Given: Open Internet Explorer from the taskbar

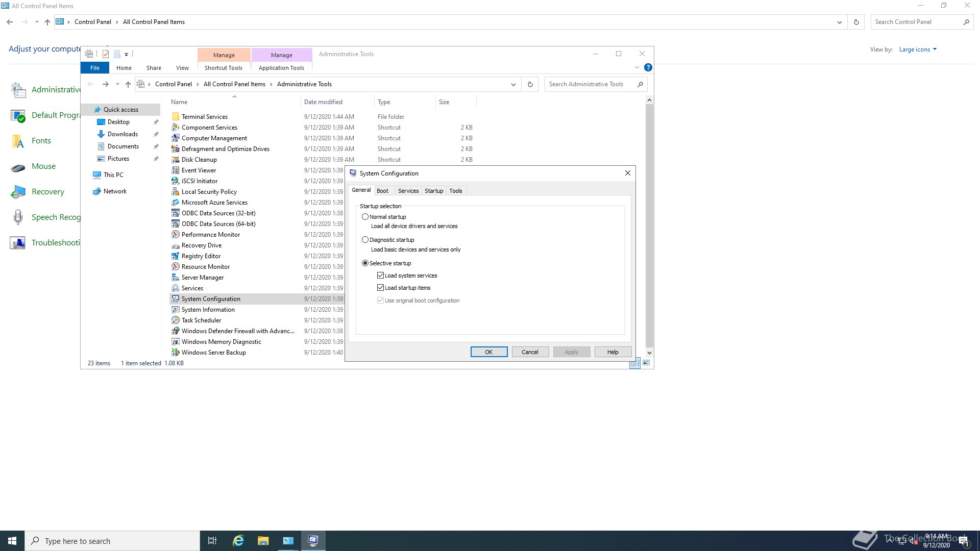Looking at the screenshot, I should 238,541.
